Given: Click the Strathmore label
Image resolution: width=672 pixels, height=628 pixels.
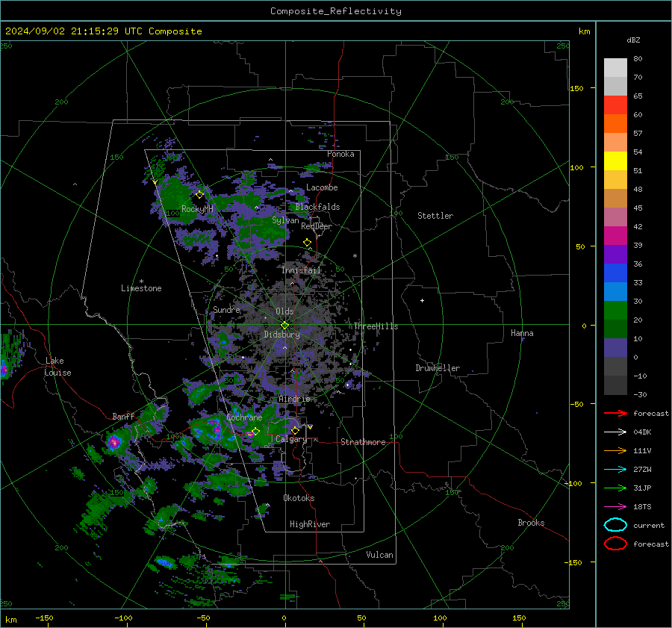Looking at the screenshot, I should coord(363,442).
